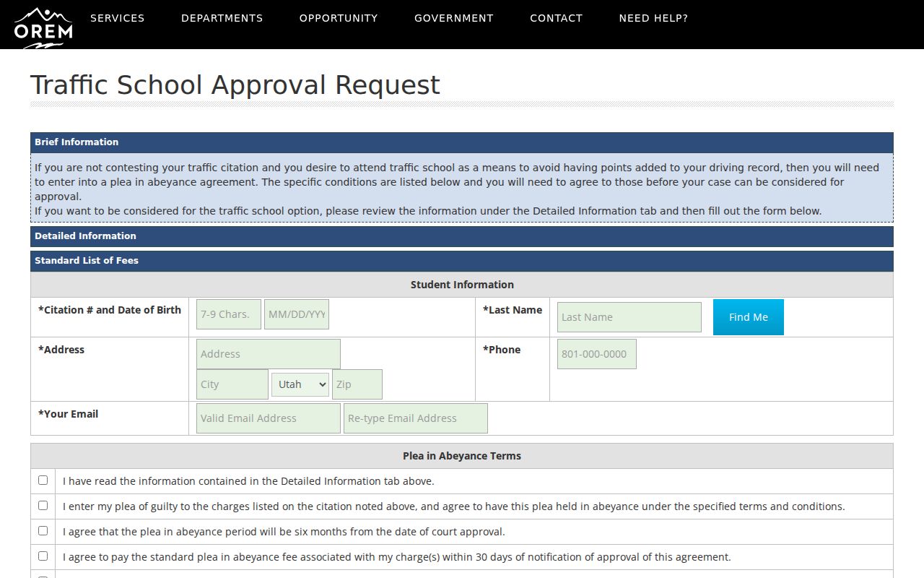Open the Opportunity menu
924x578 pixels.
(x=339, y=18)
